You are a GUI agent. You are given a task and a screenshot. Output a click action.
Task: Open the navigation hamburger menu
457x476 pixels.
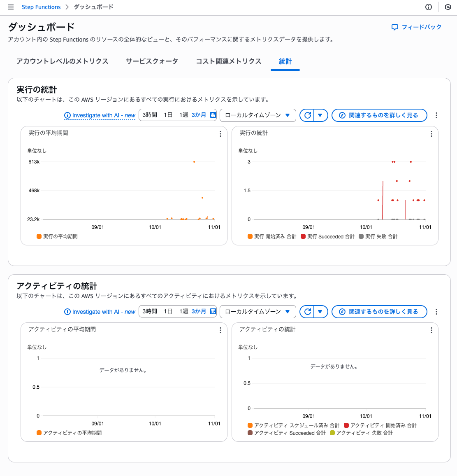point(11,7)
